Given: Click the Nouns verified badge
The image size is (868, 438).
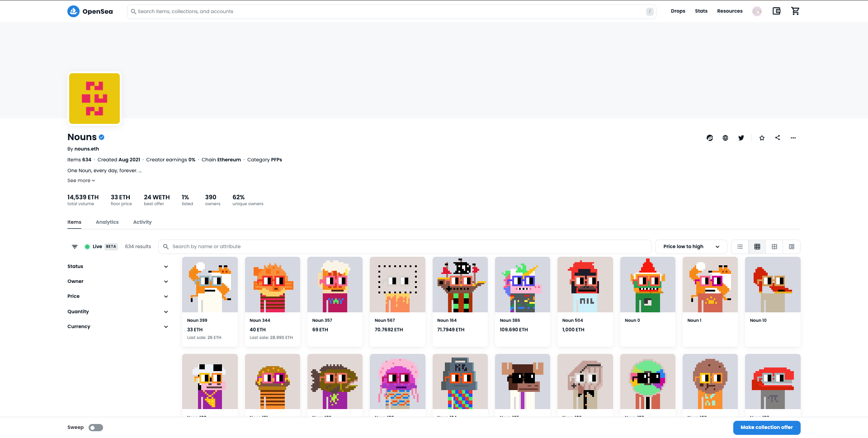Looking at the screenshot, I should [102, 137].
